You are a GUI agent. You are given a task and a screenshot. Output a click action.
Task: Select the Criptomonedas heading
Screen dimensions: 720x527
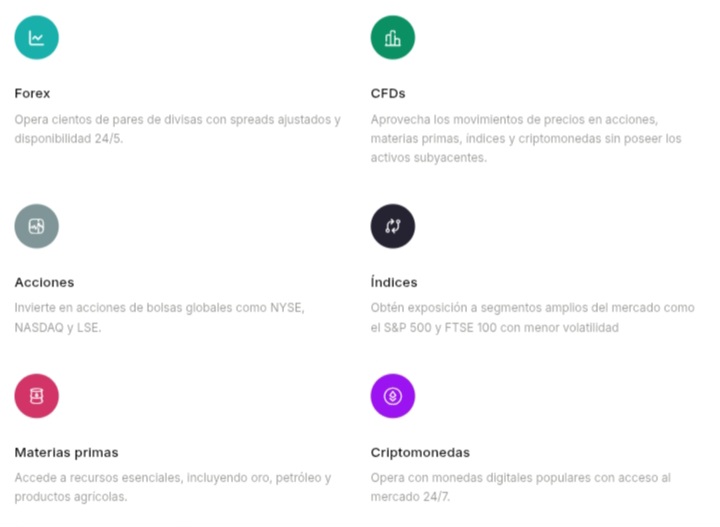(420, 452)
